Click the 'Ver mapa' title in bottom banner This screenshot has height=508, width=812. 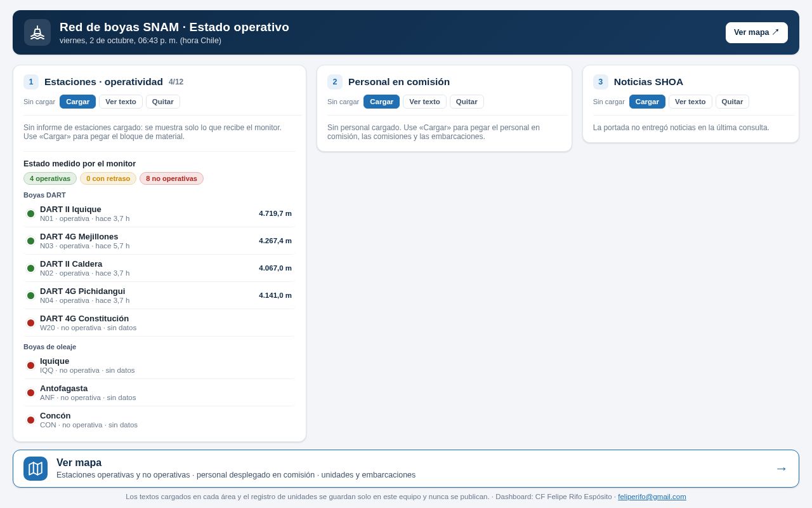[x=79, y=463]
